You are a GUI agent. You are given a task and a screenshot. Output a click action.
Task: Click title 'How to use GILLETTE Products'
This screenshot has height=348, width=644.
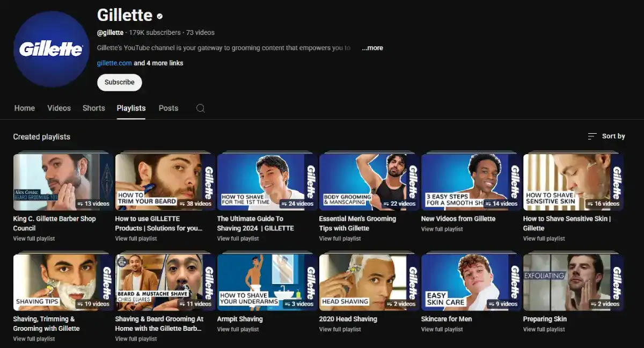pyautogui.click(x=159, y=223)
